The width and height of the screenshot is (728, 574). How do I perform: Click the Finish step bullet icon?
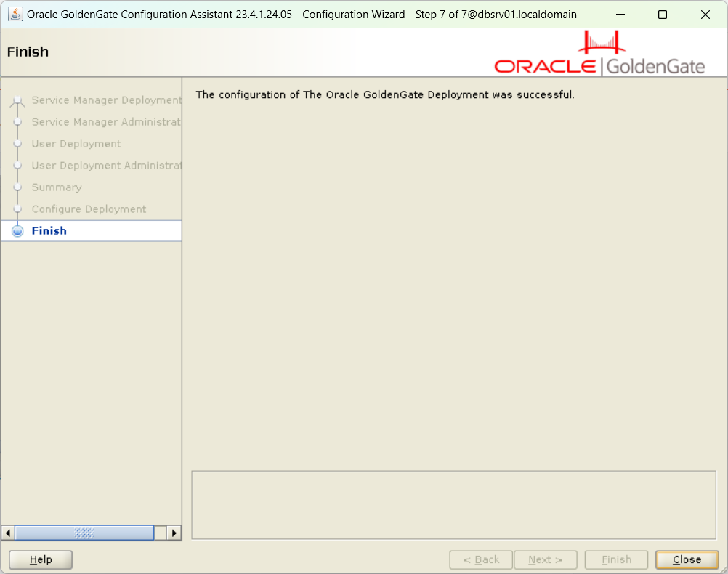click(17, 231)
